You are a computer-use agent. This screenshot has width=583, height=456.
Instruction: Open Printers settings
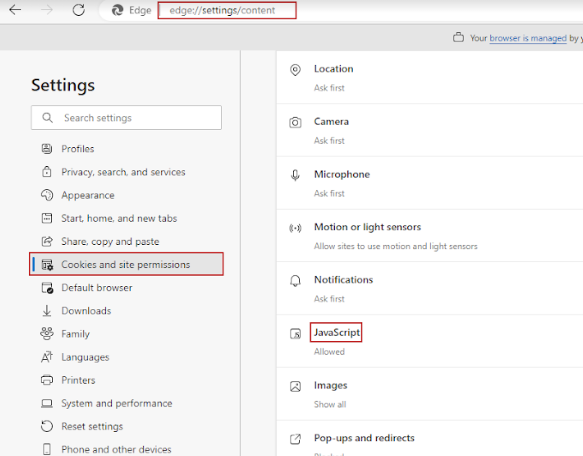pyautogui.click(x=78, y=380)
